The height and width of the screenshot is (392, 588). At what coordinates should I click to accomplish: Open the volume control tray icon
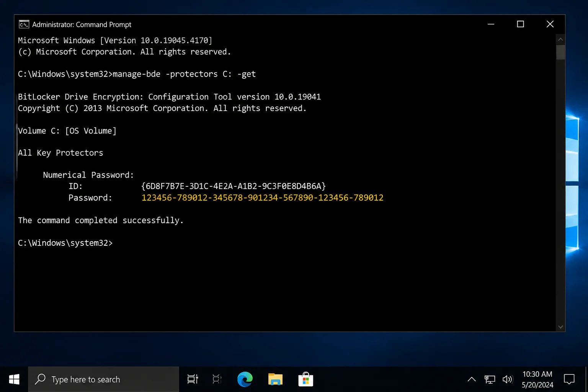508,379
